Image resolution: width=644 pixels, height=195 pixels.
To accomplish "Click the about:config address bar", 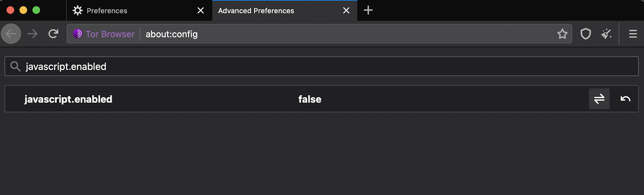I will coord(349,34).
